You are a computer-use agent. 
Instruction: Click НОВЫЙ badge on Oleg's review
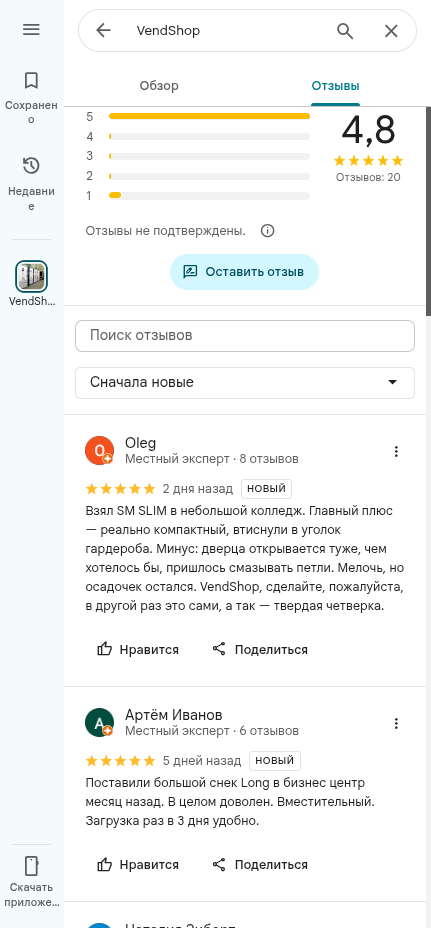point(266,489)
